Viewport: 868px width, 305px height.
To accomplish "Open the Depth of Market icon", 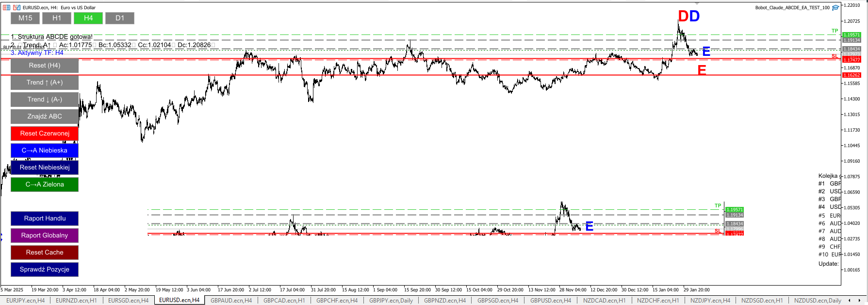I will (16, 7).
